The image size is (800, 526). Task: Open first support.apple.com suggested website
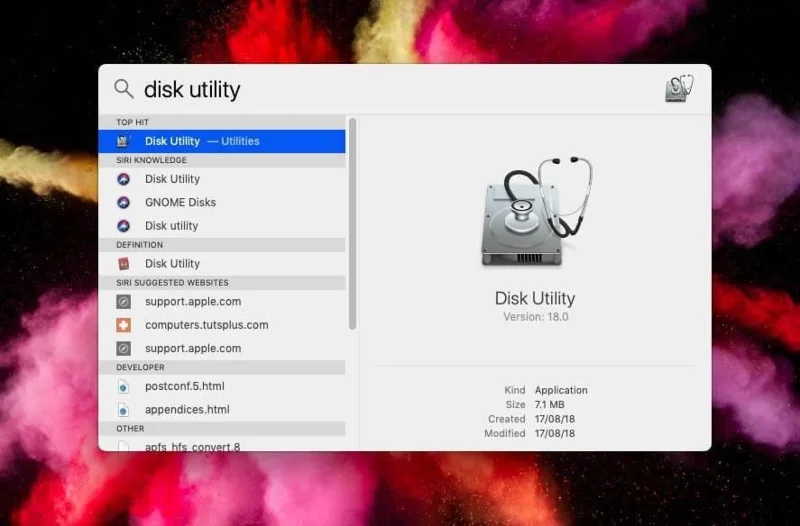coord(222,302)
